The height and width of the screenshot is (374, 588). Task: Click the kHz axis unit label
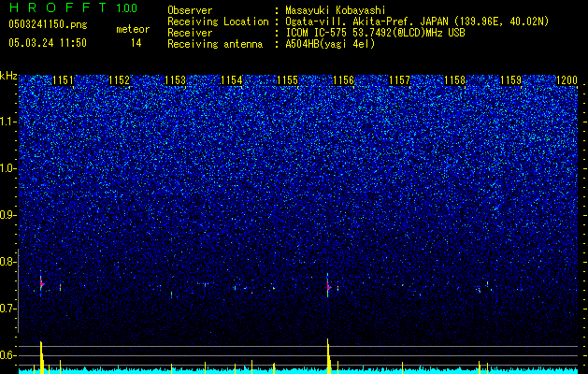pyautogui.click(x=8, y=76)
